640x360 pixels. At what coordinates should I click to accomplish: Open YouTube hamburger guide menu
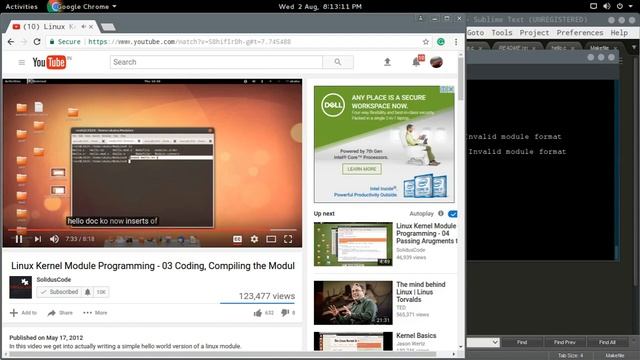click(22, 62)
